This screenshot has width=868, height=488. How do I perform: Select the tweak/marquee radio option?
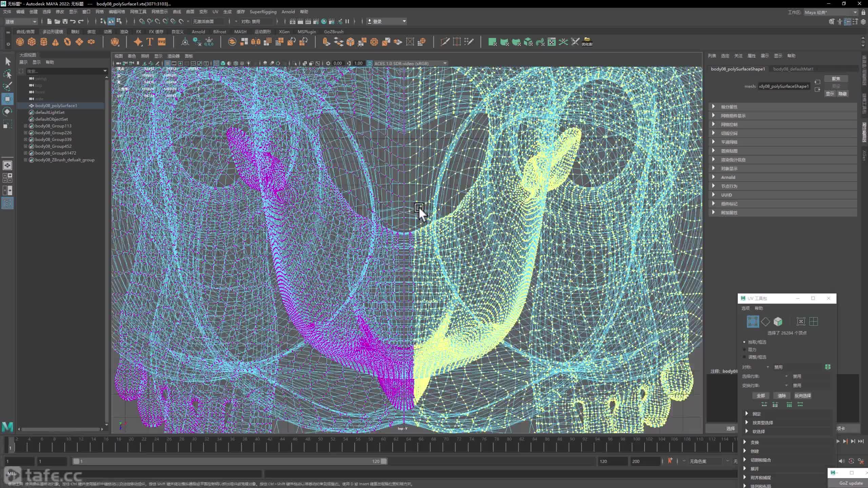pos(745,357)
